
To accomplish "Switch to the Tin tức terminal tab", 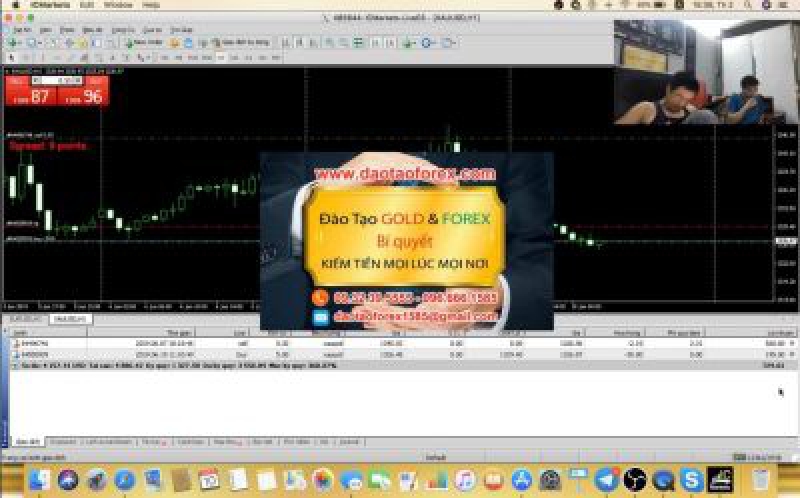I will click(x=155, y=442).
